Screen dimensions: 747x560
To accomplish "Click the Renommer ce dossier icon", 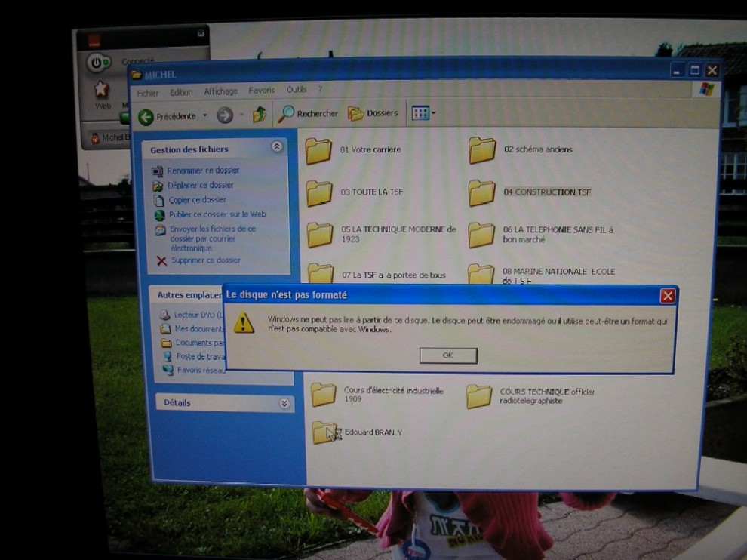I will [x=157, y=171].
